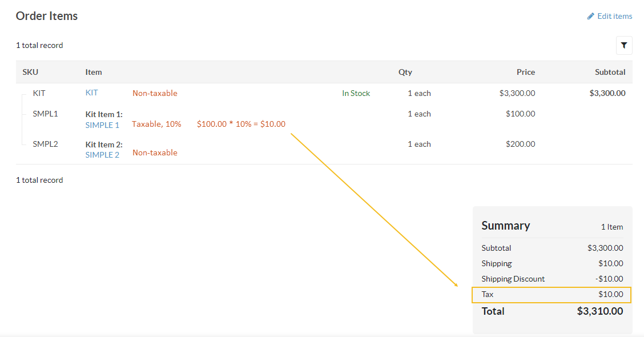The image size is (644, 337).
Task: Click the Subtotal column header
Action: 610,72
